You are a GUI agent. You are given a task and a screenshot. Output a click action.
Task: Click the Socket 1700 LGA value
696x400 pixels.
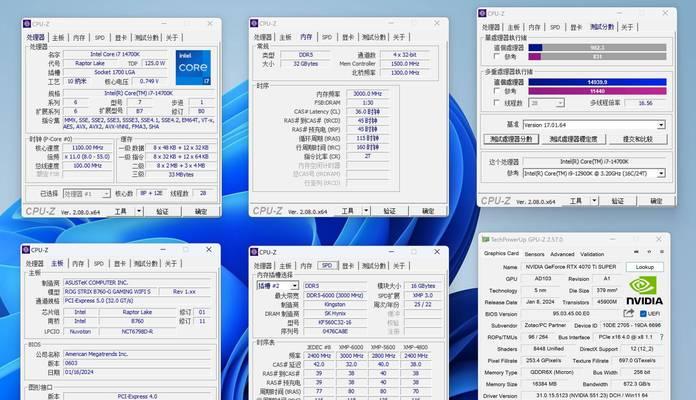point(115,72)
